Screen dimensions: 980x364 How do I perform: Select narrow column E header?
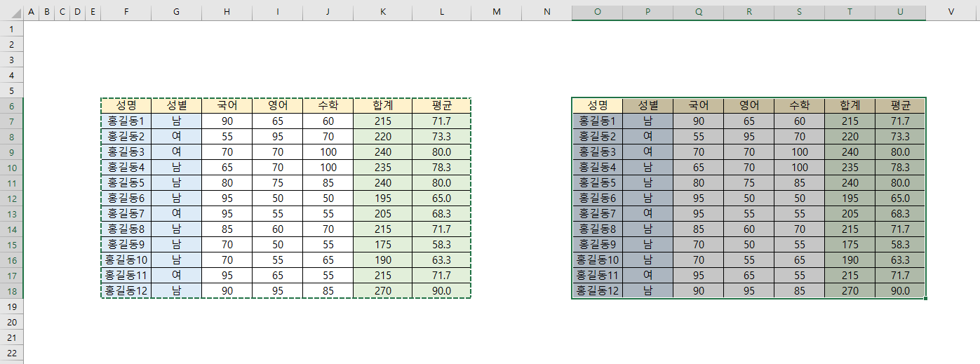(93, 11)
